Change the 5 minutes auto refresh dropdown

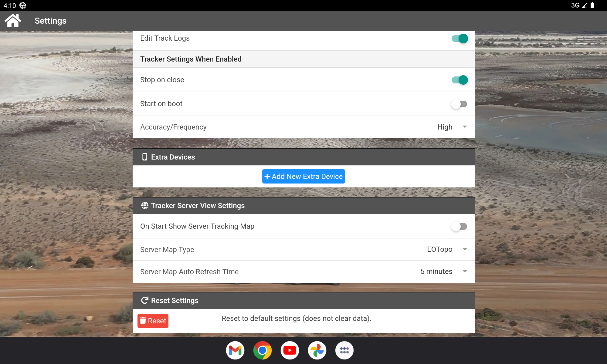click(x=443, y=271)
